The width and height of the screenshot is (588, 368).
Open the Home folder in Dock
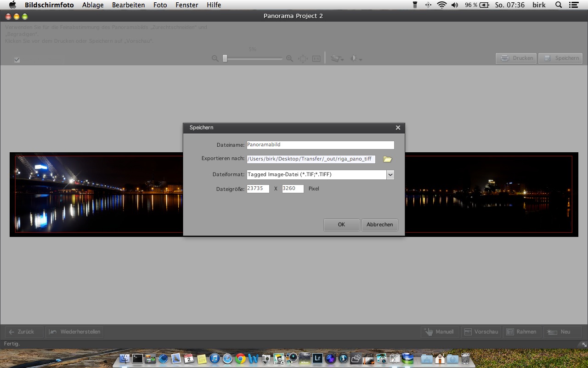[440, 358]
